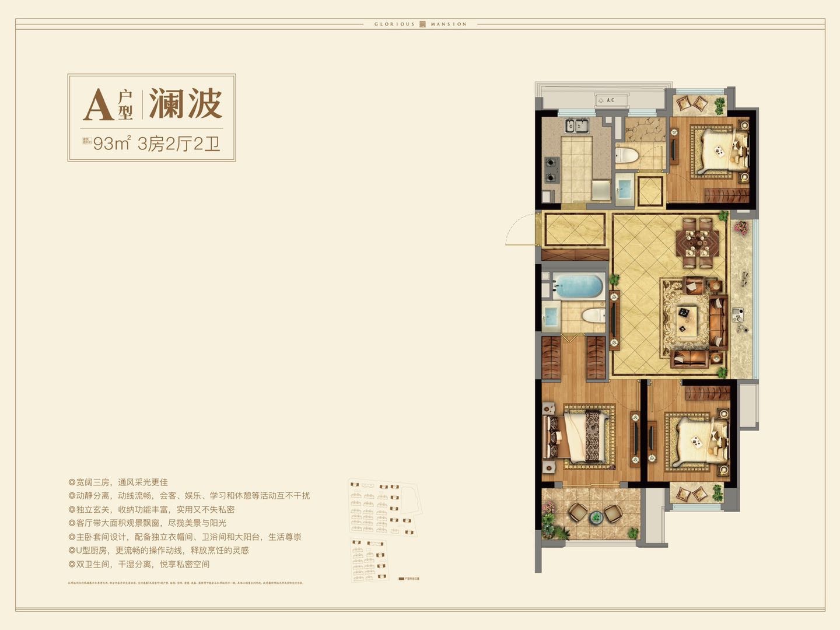Click the 双卫生间 feature line
The image size is (840, 630).
click(x=139, y=564)
